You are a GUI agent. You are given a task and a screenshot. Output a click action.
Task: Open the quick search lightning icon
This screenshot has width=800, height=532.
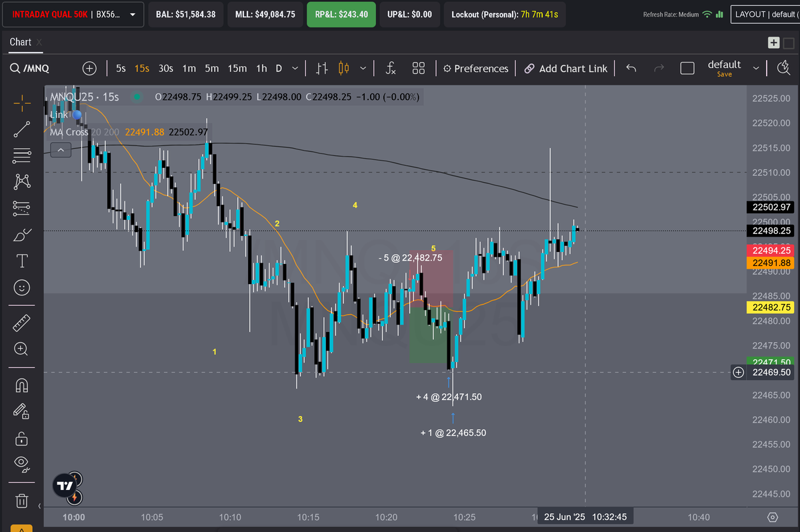[x=784, y=68]
